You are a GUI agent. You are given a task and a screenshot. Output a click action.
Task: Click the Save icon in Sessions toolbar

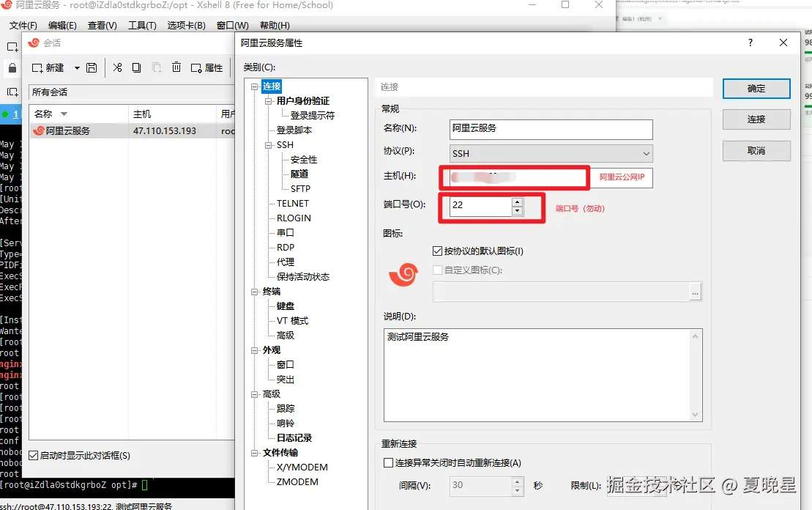coord(92,68)
